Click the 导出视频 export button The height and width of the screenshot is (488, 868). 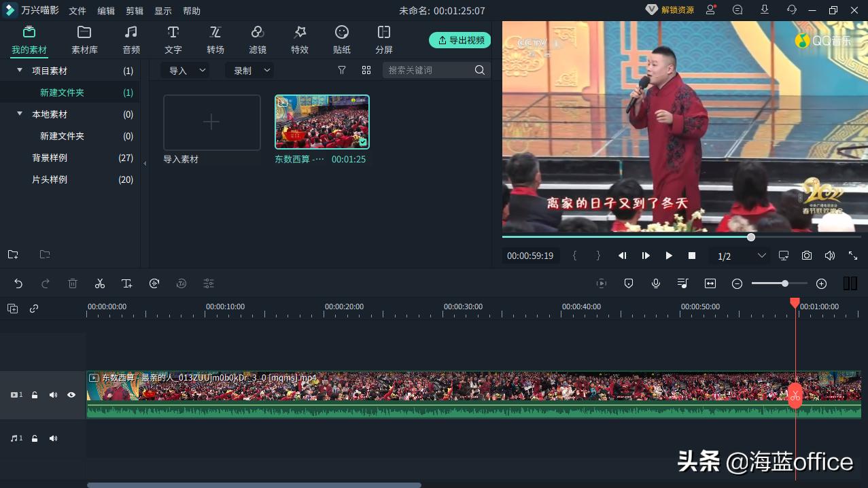point(460,40)
